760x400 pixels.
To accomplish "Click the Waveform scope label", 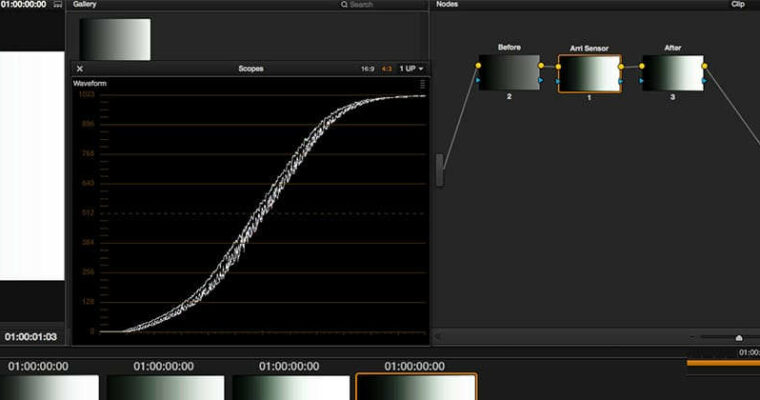I will click(x=90, y=83).
